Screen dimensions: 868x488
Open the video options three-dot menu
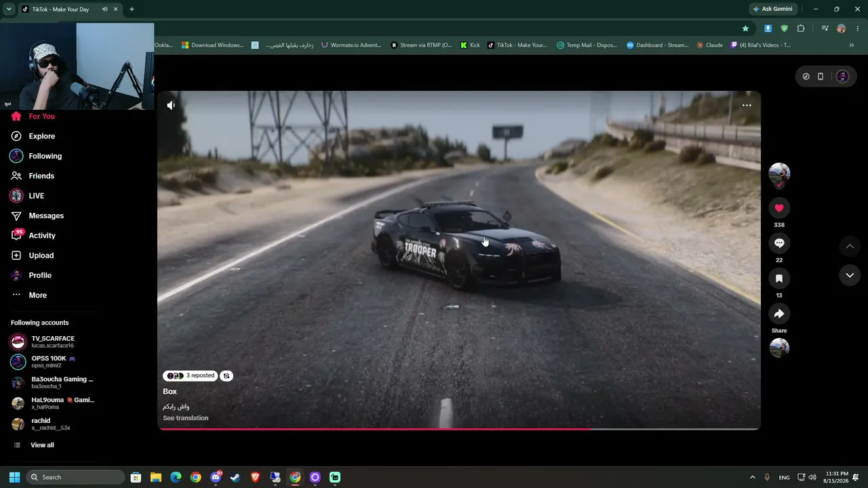pos(747,105)
